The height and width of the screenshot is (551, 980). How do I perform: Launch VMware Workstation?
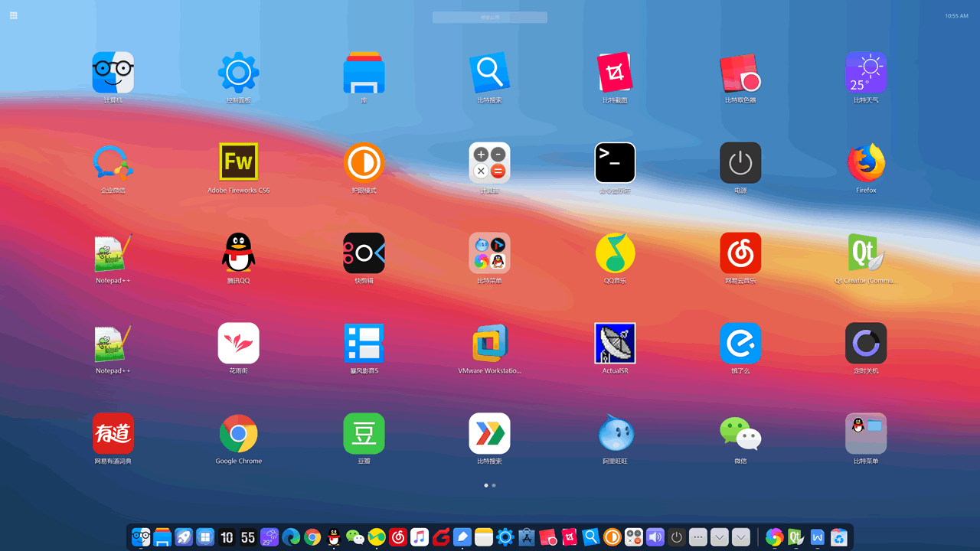coord(489,344)
